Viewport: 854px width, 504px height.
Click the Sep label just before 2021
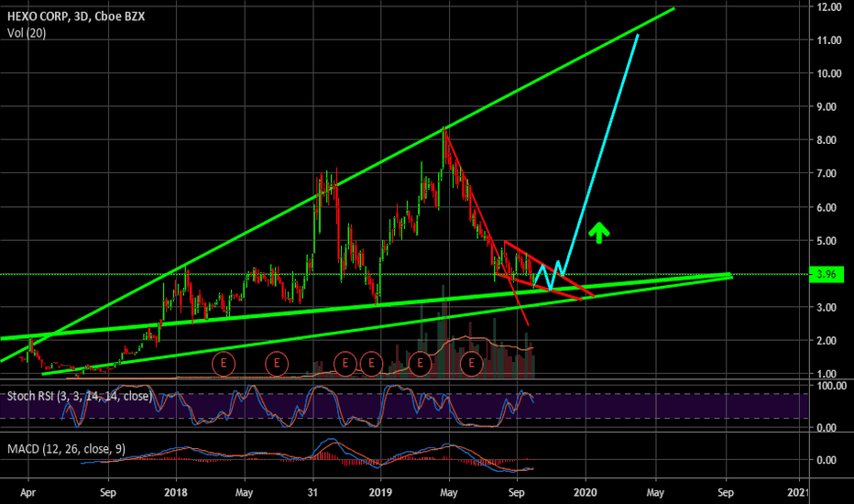(725, 493)
